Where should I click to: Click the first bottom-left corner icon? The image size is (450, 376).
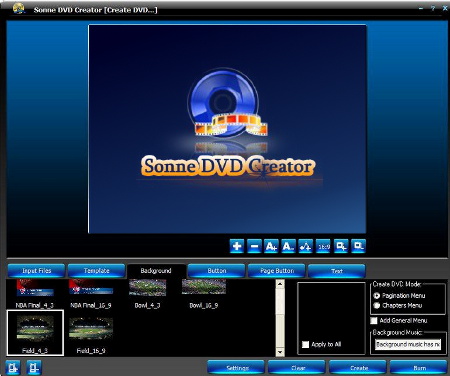pyautogui.click(x=13, y=368)
